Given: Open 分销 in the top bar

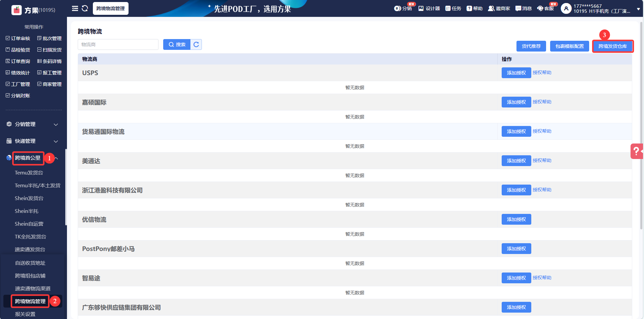Looking at the screenshot, I should coord(403,8).
